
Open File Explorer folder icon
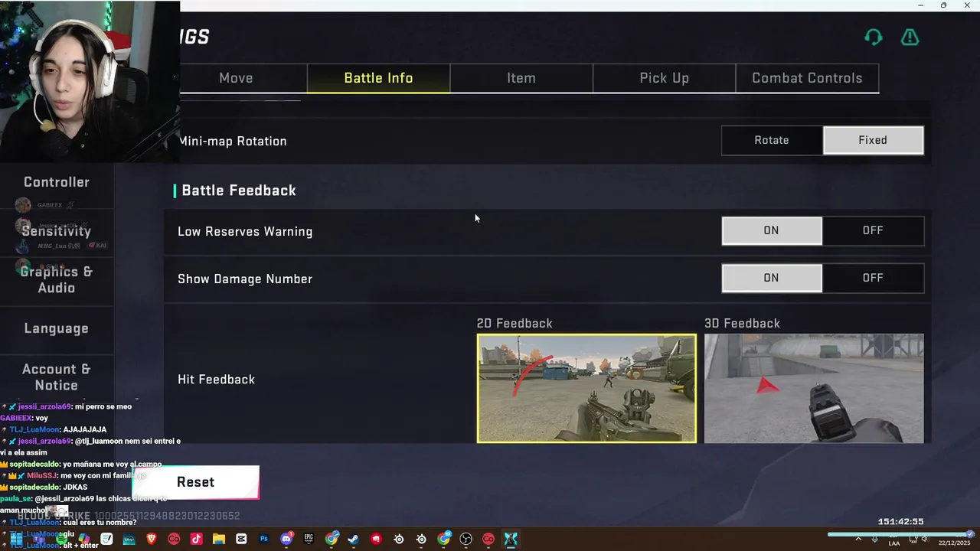(218, 540)
